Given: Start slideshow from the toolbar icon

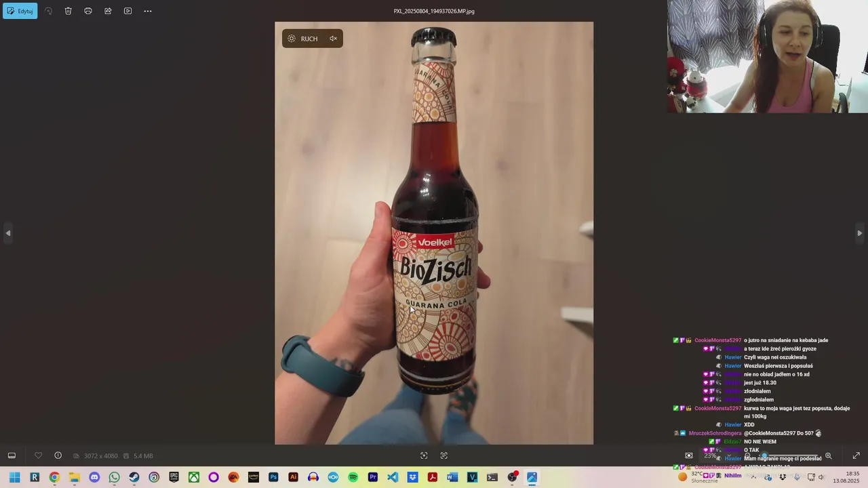Looking at the screenshot, I should [127, 11].
